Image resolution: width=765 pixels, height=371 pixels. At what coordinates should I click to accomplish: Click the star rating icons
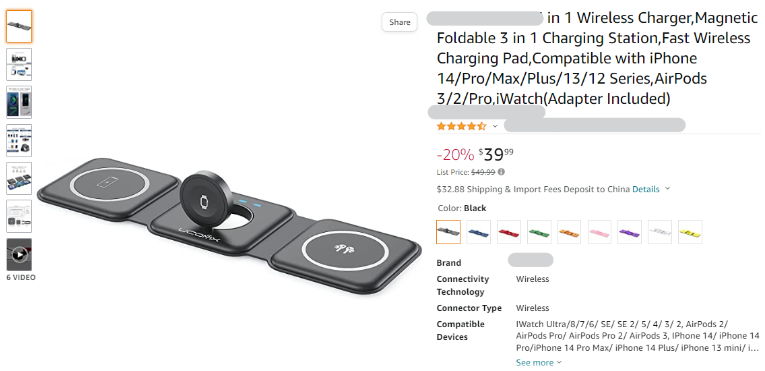[462, 126]
